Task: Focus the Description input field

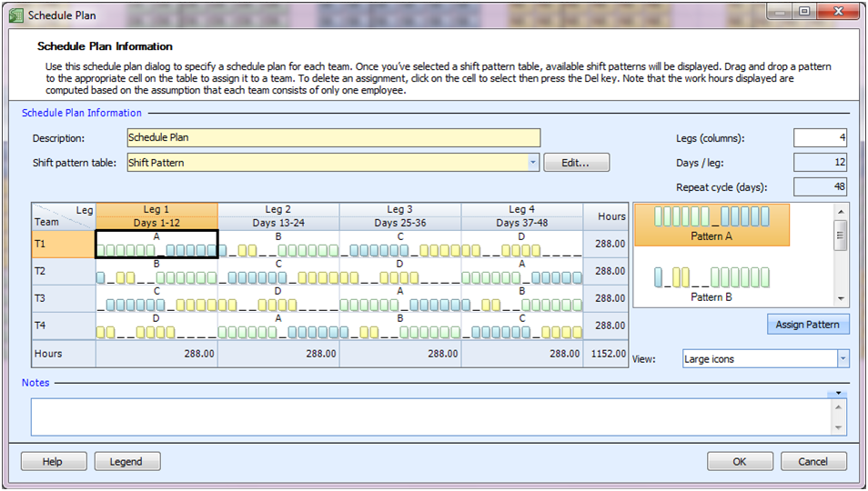Action: pos(334,137)
